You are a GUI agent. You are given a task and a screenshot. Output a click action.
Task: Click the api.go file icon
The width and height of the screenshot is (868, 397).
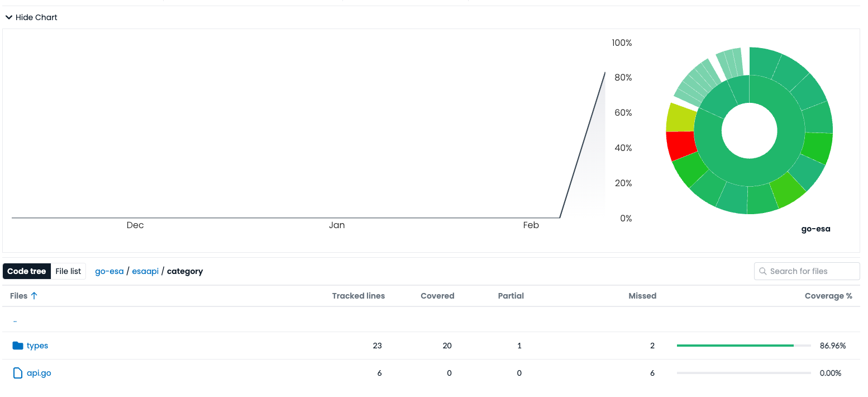pyautogui.click(x=18, y=373)
